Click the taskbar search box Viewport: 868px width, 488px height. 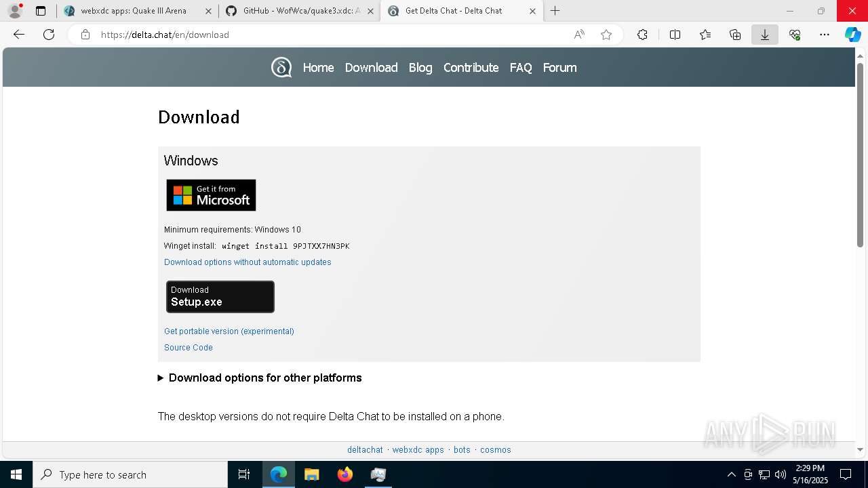click(130, 474)
